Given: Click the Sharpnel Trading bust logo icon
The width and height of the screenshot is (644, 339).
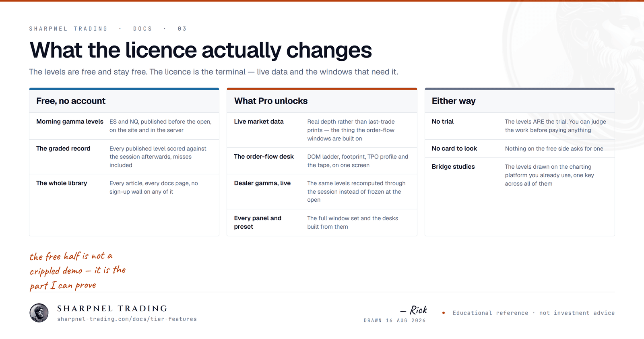Looking at the screenshot, I should coord(39,313).
